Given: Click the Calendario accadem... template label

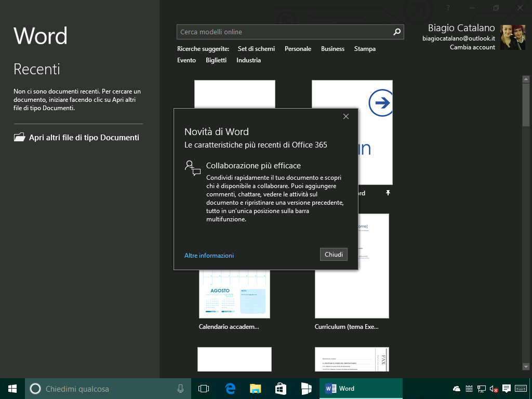Looking at the screenshot, I should (229, 327).
